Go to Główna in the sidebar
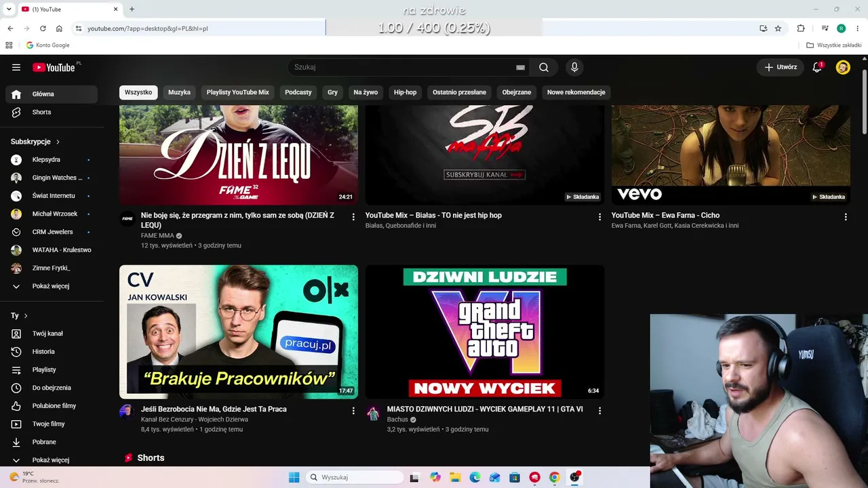This screenshot has width=868, height=488. (52, 94)
